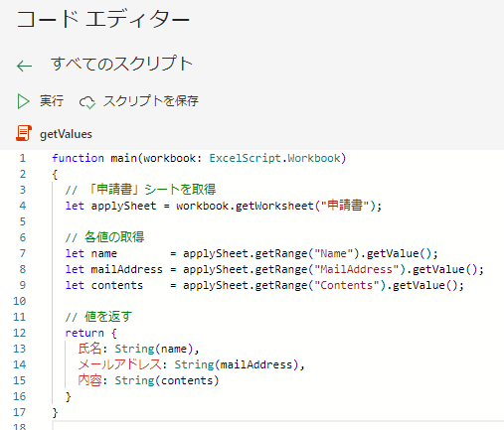The width and height of the screenshot is (504, 430).
Task: Click line number 1 in gutter
Action: click(22, 158)
